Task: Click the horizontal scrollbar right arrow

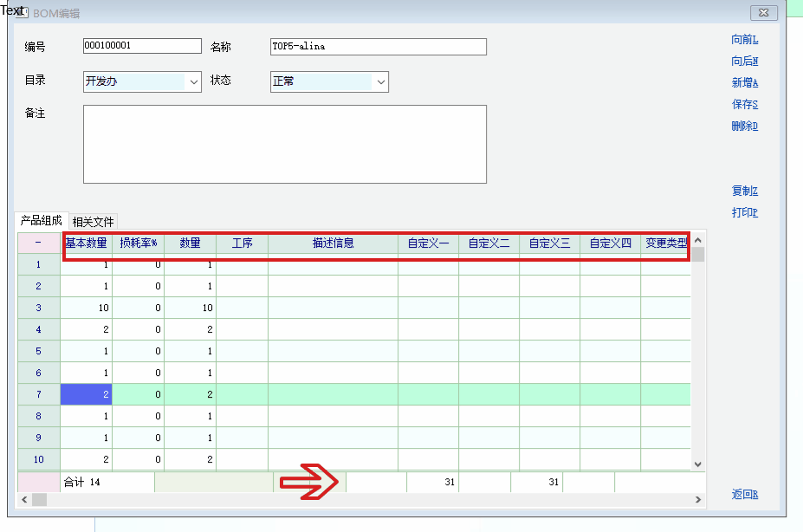Action: coord(698,500)
